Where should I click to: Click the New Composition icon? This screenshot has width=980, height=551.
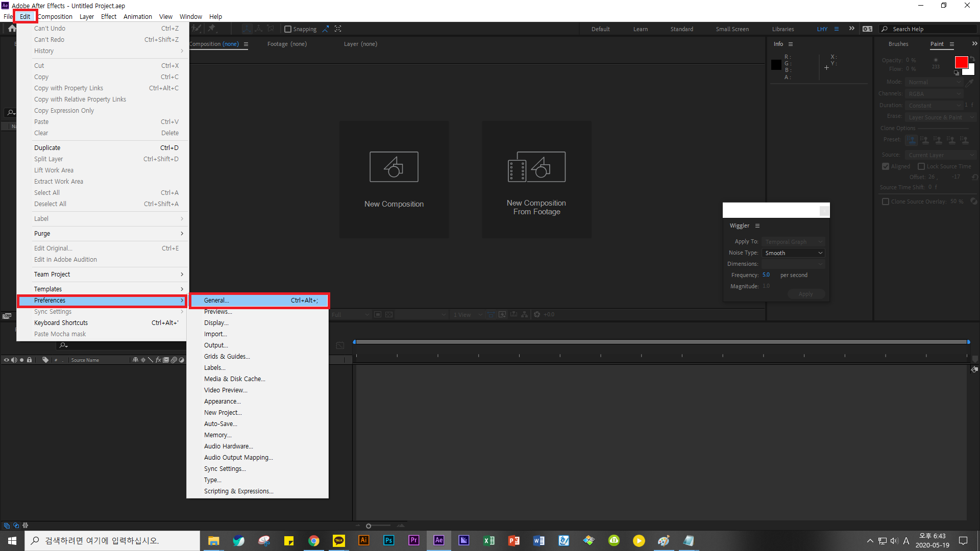(x=394, y=167)
